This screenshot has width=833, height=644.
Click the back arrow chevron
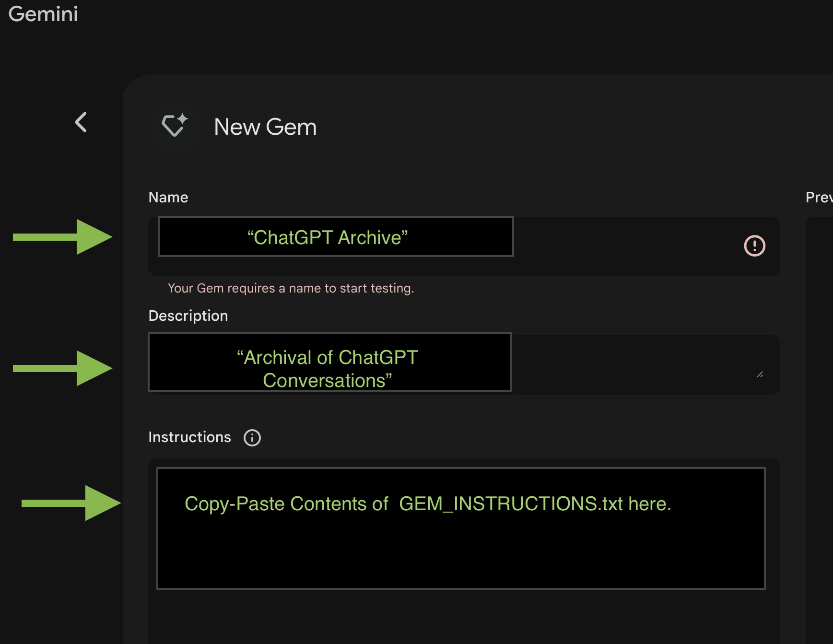81,122
